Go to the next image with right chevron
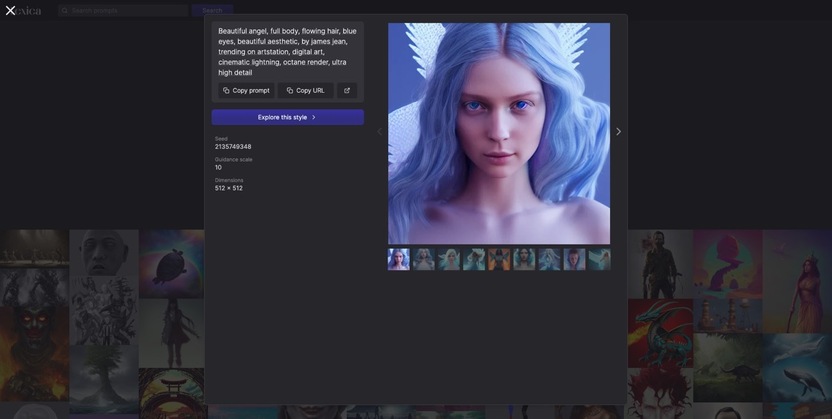 pos(618,132)
